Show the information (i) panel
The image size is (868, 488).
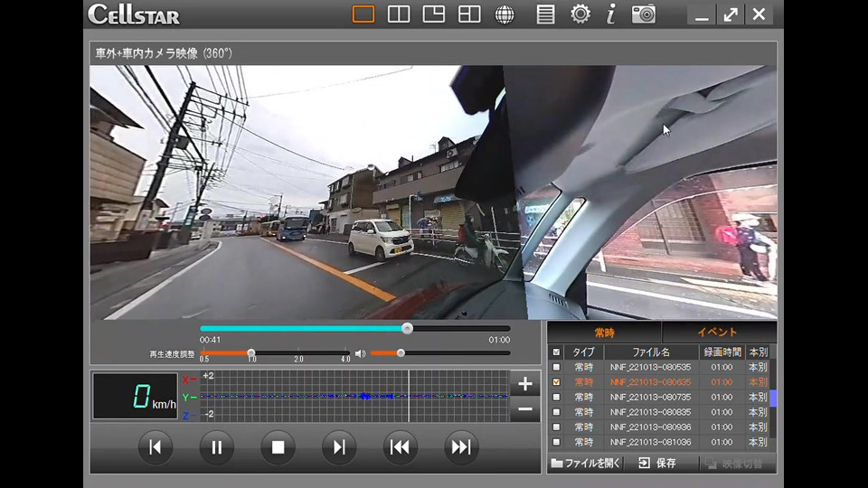click(x=611, y=14)
